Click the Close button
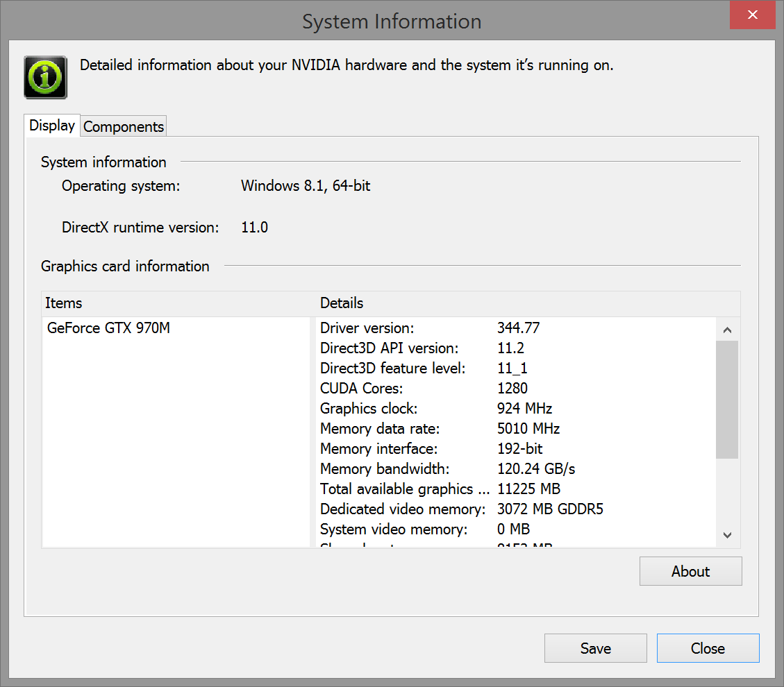This screenshot has width=784, height=687. click(x=708, y=648)
